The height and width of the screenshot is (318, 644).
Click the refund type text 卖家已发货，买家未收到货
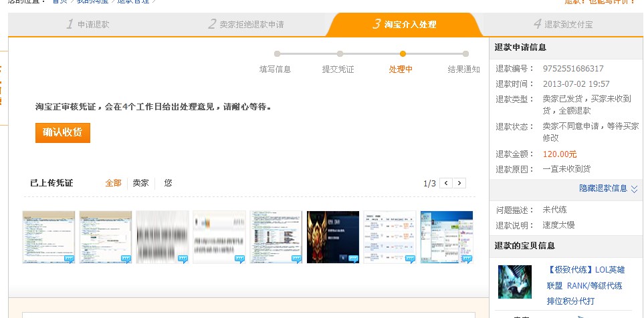[587, 105]
